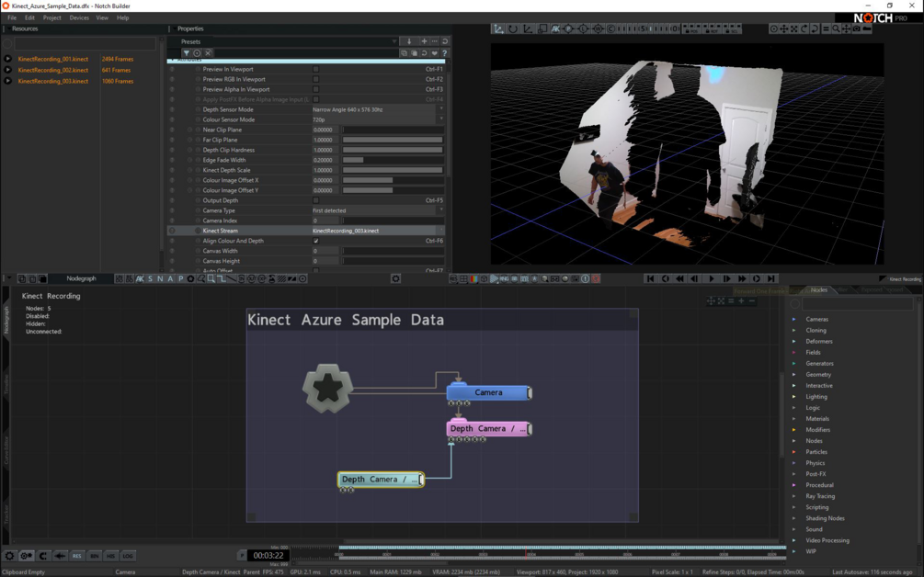
Task: Select the highlighted lower Depth Camera node
Action: pos(381,480)
